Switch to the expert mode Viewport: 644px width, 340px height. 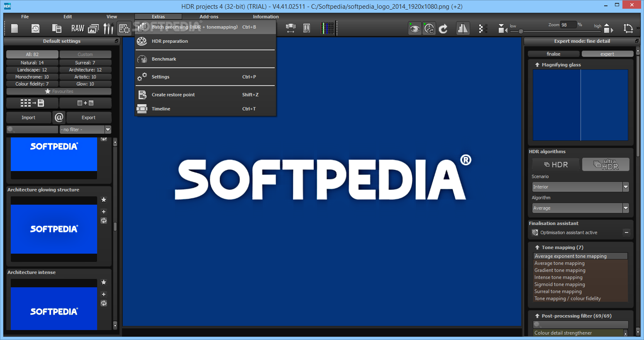tap(607, 54)
